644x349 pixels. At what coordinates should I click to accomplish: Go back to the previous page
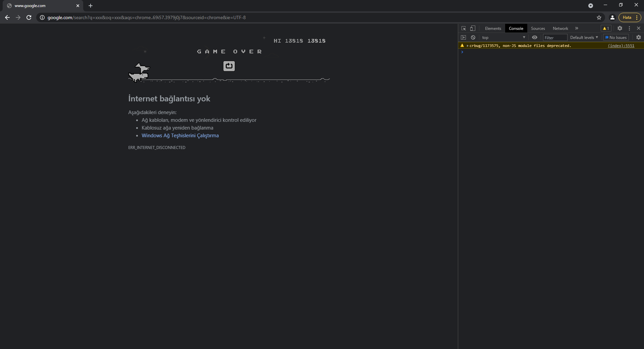coord(7,17)
